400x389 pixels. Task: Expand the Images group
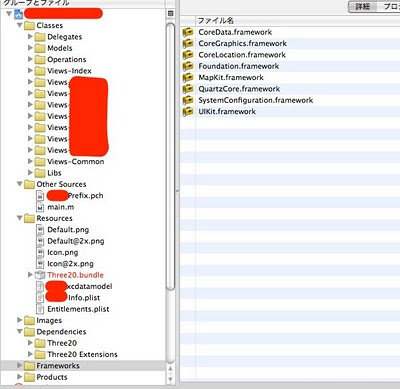pyautogui.click(x=20, y=320)
